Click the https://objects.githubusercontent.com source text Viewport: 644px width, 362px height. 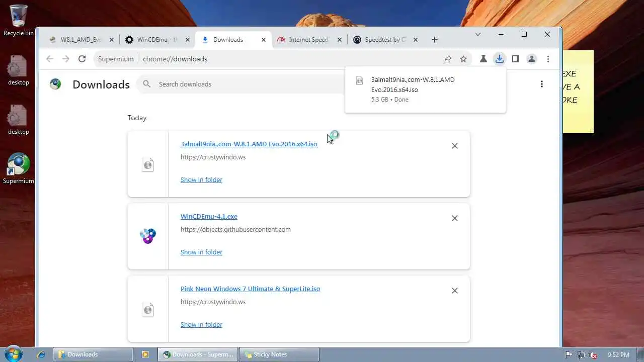[x=235, y=229]
